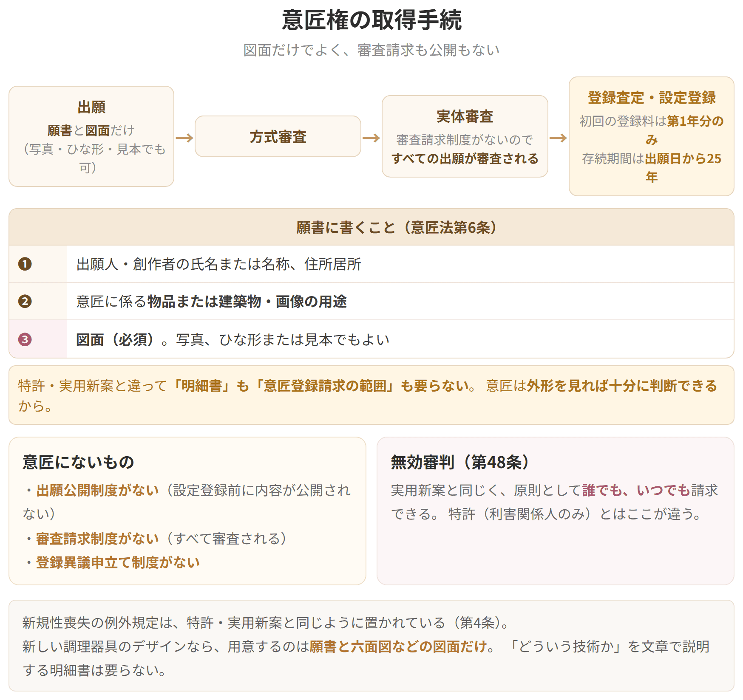Click the number 2 circle badge
743x700 pixels.
tap(25, 302)
